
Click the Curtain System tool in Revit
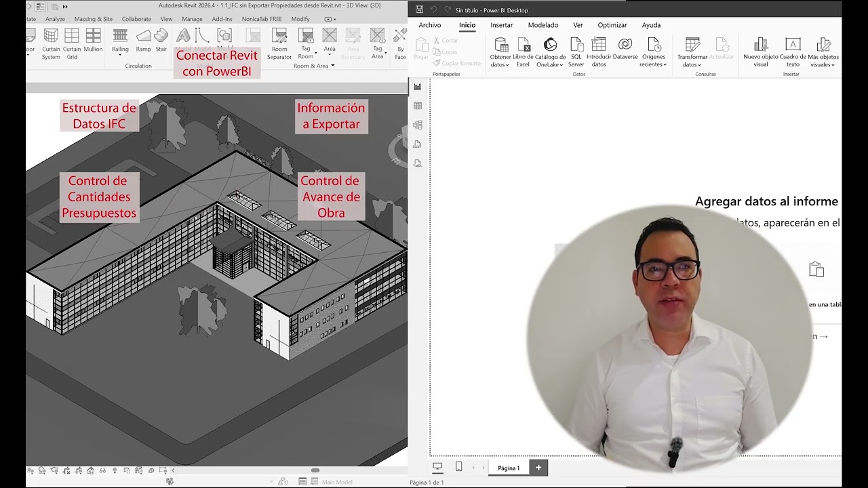(x=51, y=44)
